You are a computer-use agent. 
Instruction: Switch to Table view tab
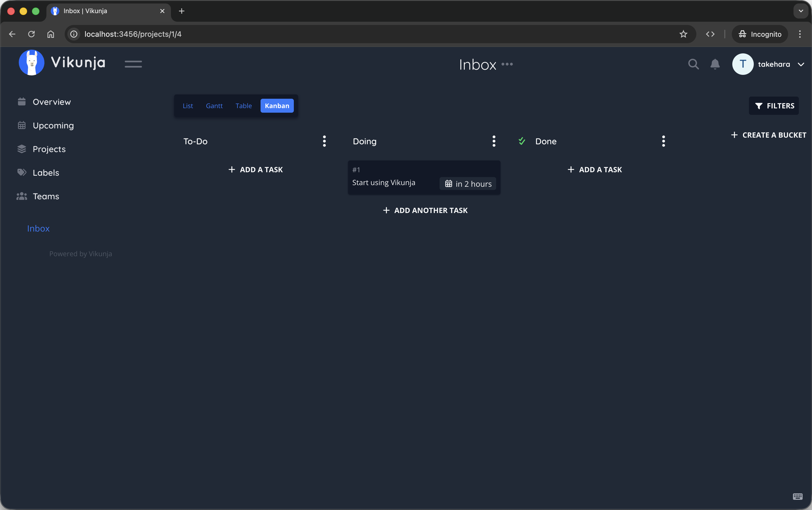(x=243, y=106)
